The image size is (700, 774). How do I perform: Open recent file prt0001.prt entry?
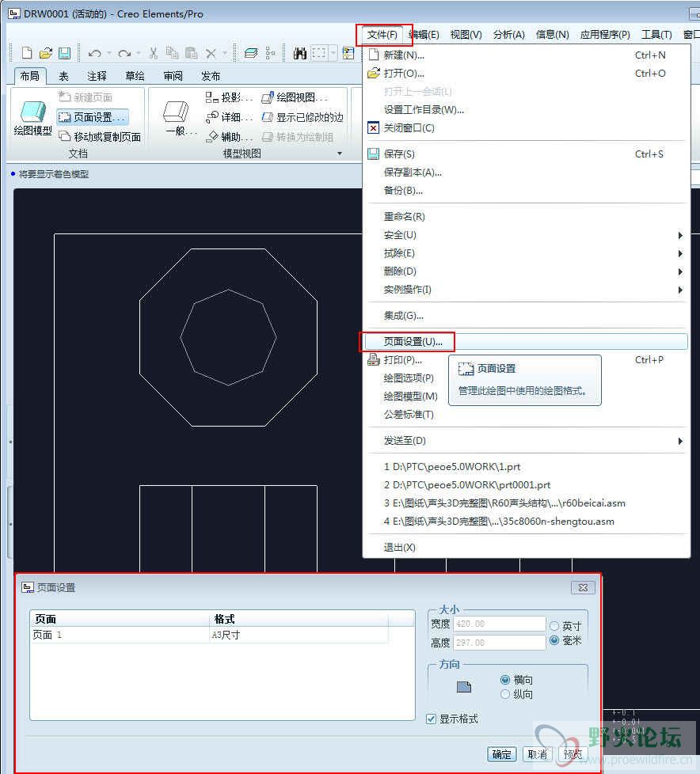467,485
